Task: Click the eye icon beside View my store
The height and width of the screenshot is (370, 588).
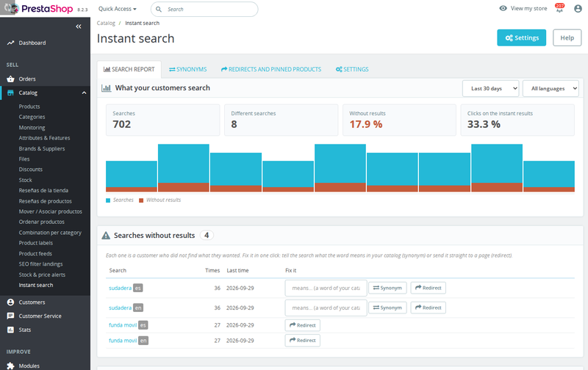Action: tap(503, 8)
